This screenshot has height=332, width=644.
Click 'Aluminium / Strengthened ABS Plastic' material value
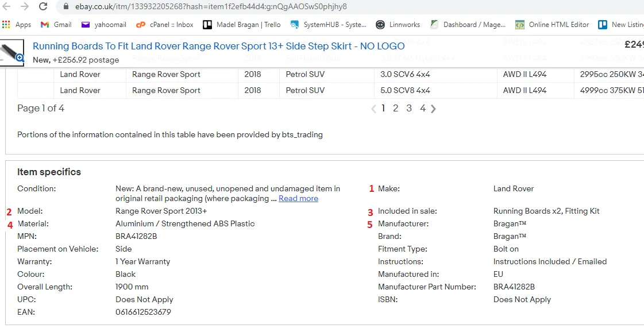coord(185,224)
